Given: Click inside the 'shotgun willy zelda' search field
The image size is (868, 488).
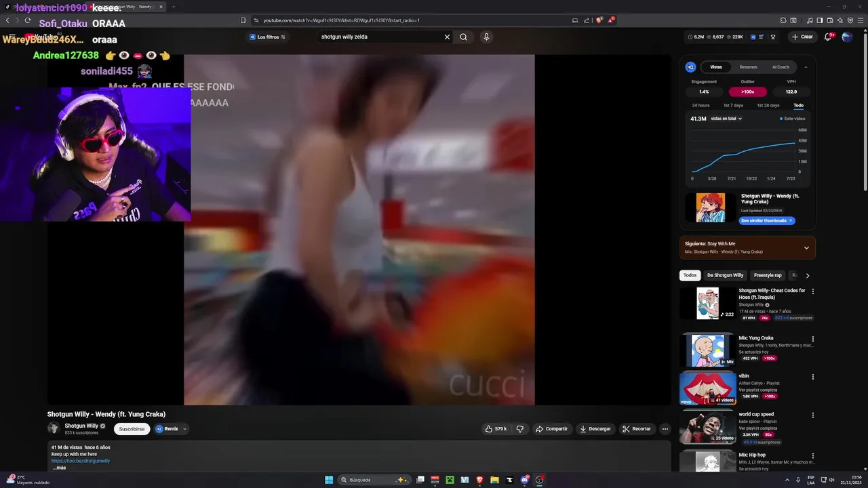Looking at the screenshot, I should (x=380, y=37).
